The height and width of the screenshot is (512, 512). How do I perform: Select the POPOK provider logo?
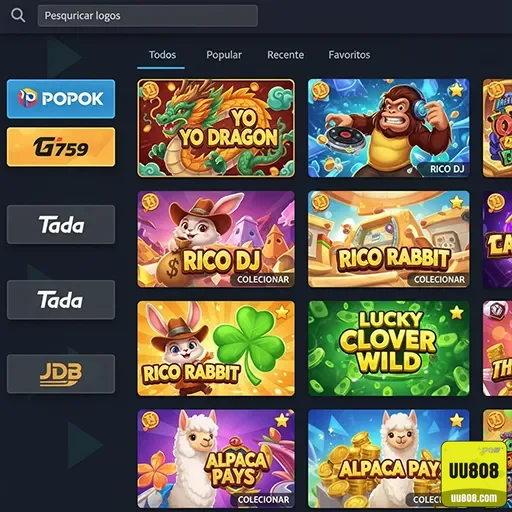tap(61, 99)
